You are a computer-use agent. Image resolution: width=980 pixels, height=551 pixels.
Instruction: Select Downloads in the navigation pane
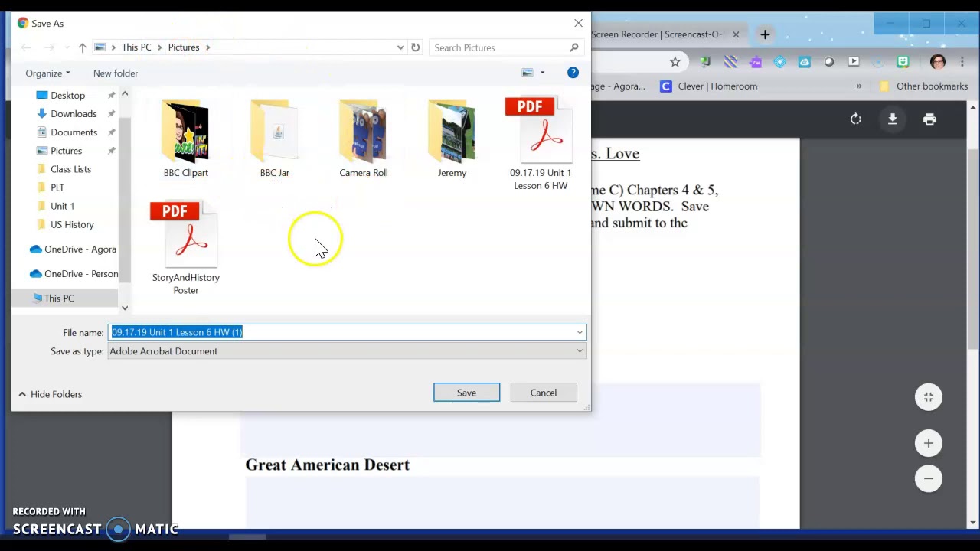point(73,114)
